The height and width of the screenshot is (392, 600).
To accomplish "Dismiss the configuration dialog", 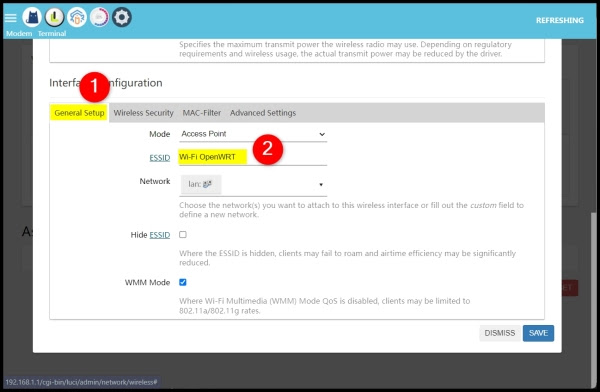I will pyautogui.click(x=500, y=333).
